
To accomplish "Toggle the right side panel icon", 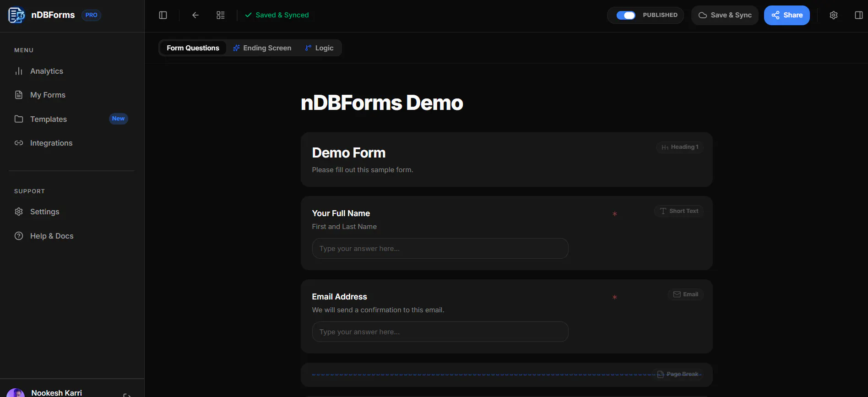I will tap(859, 15).
